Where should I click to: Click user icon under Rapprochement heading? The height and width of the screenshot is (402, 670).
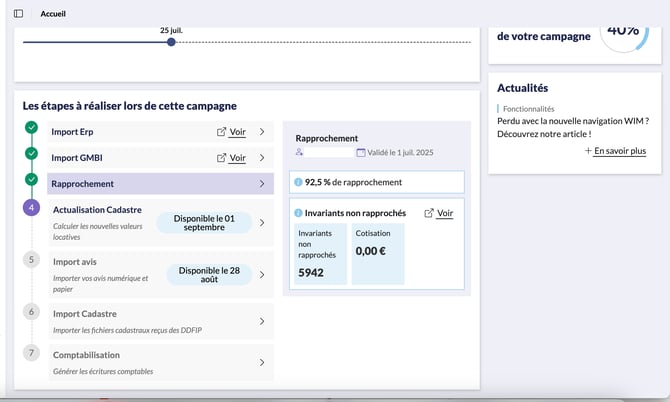(x=299, y=152)
